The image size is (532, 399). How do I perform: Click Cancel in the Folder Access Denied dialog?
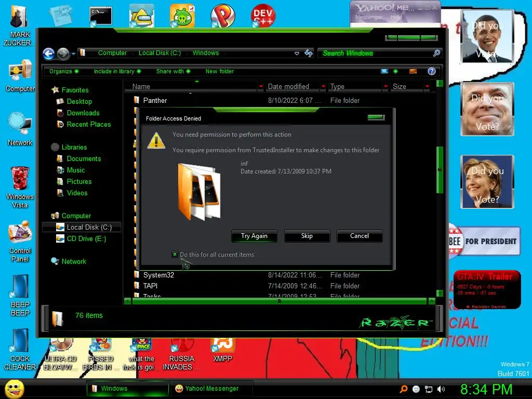pyautogui.click(x=360, y=236)
